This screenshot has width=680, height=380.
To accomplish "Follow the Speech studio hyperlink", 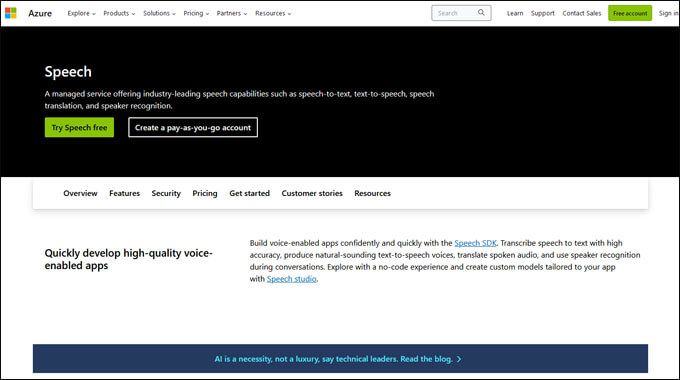I will pyautogui.click(x=291, y=279).
